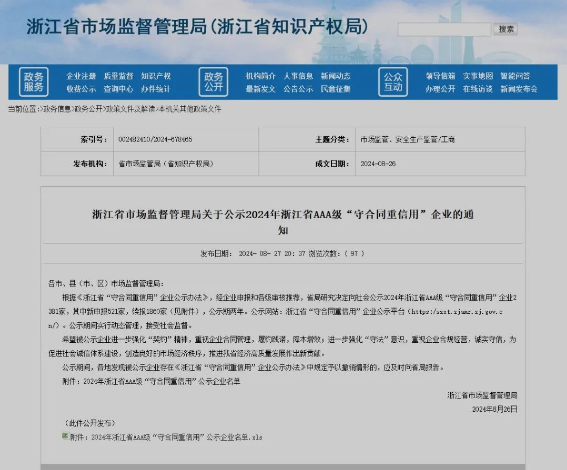Open 人事信息 navigation item
The image size is (567, 470).
[x=298, y=76]
